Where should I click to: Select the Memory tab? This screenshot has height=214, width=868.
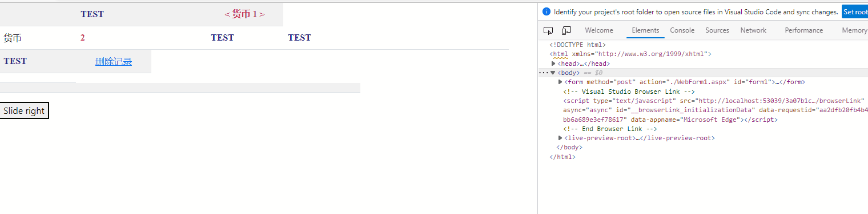pyautogui.click(x=854, y=30)
